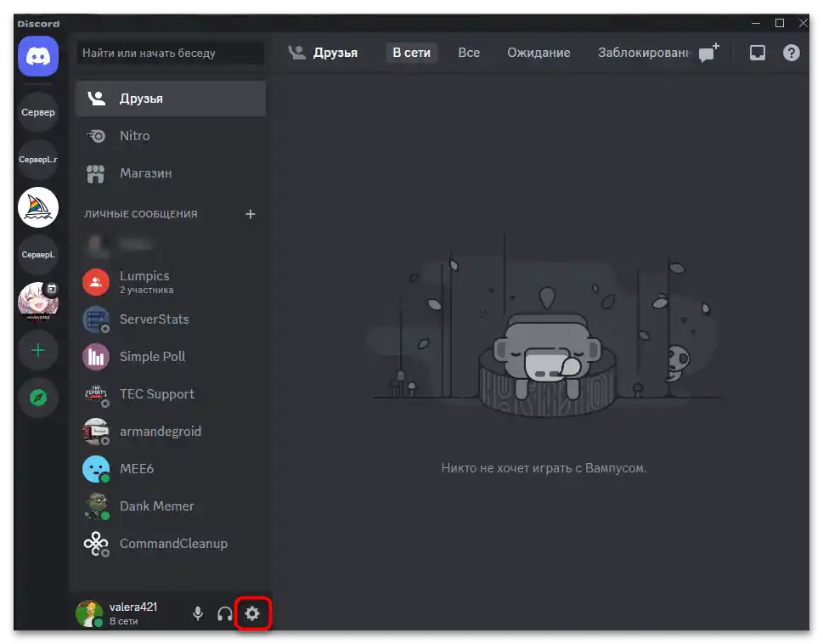Click the Друзья header title
This screenshot has height=644, width=823.
[x=335, y=53]
